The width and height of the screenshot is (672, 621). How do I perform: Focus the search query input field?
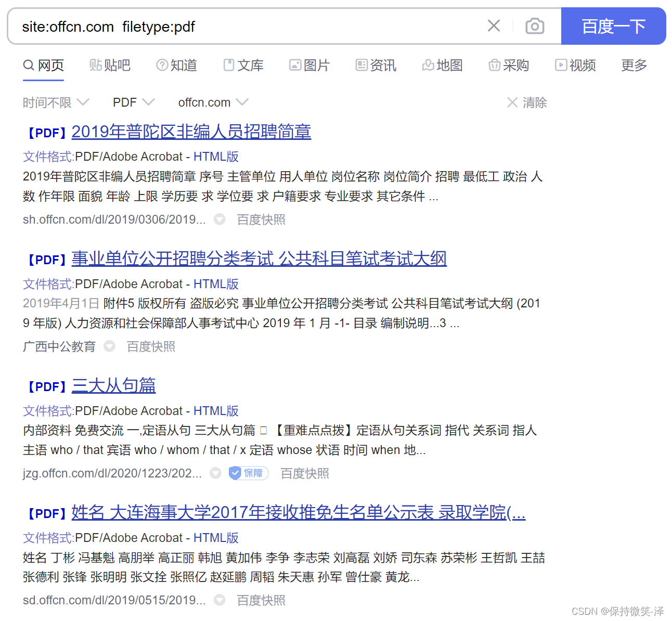pos(250,27)
